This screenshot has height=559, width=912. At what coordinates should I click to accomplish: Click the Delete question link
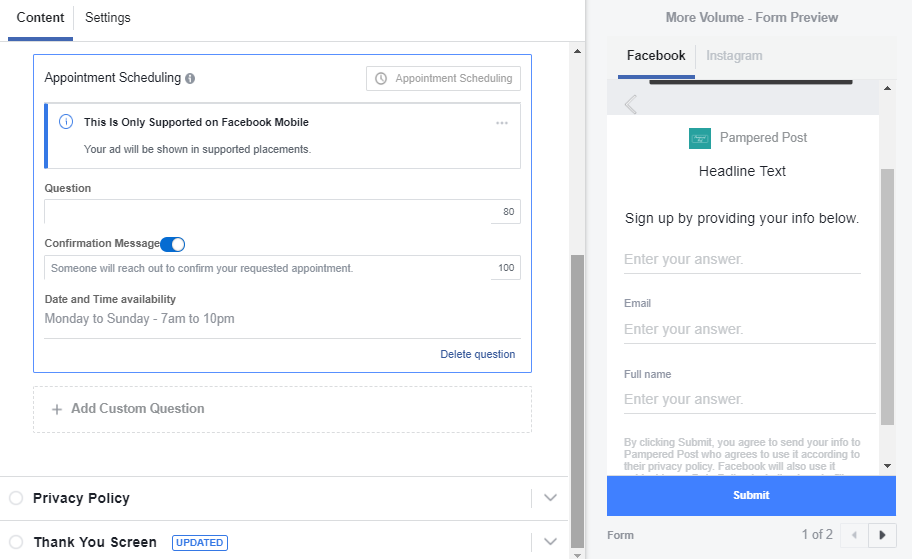477,354
